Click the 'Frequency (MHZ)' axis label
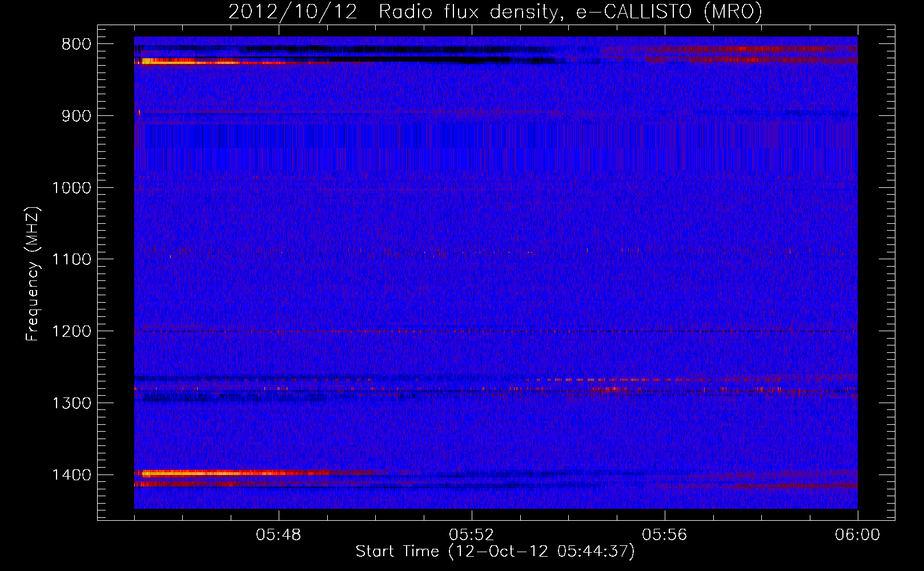 [x=33, y=274]
